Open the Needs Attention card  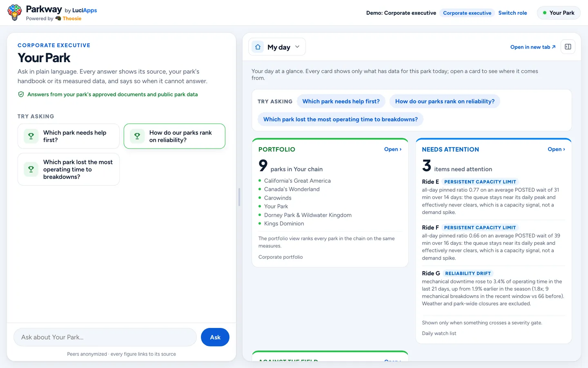556,149
